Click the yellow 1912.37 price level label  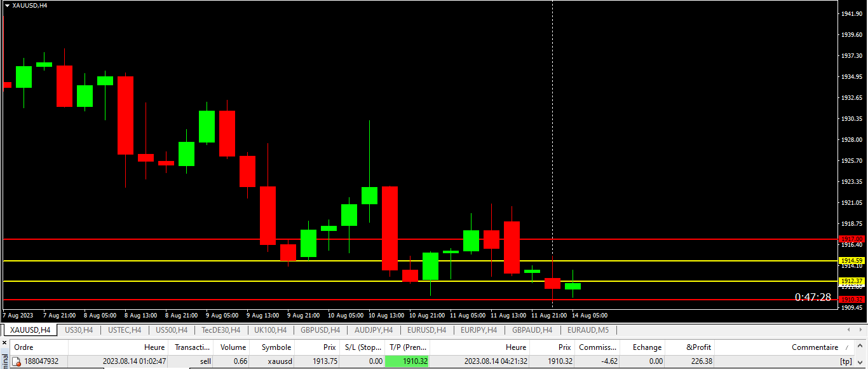851,281
